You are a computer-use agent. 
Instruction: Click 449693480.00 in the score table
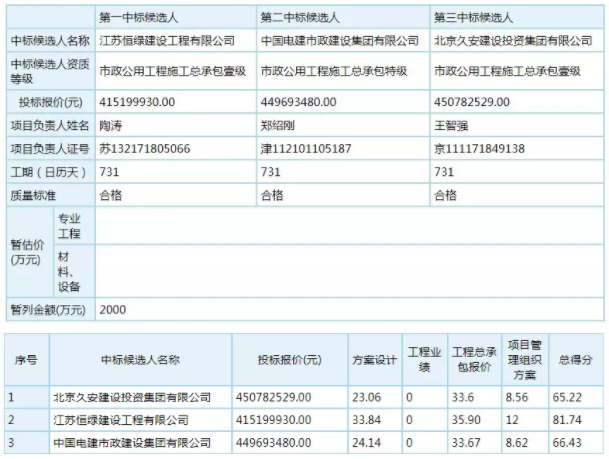(x=273, y=443)
